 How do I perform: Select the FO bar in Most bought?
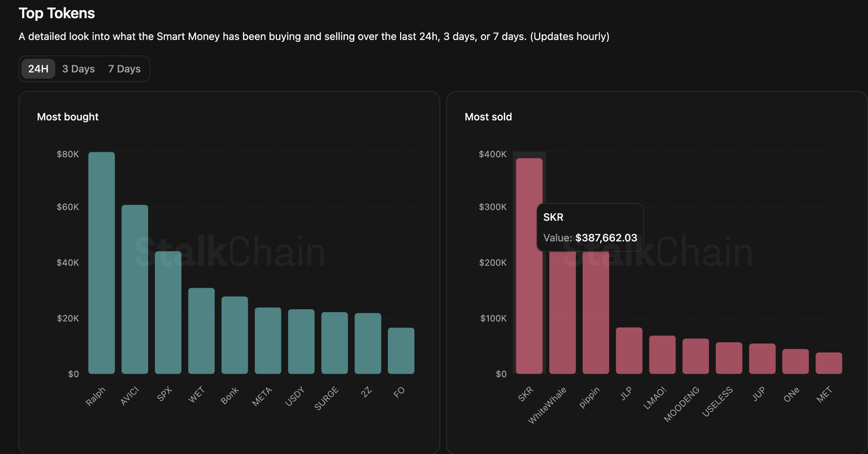tap(401, 351)
